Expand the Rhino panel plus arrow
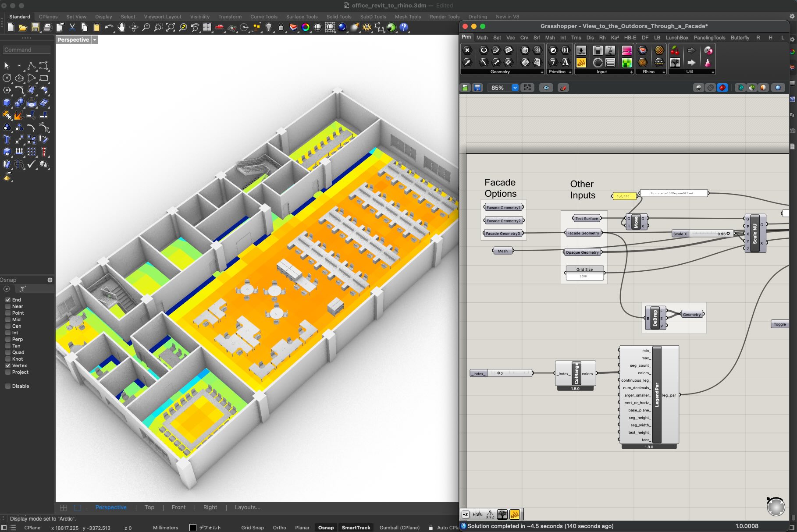The image size is (797, 532). click(x=664, y=72)
